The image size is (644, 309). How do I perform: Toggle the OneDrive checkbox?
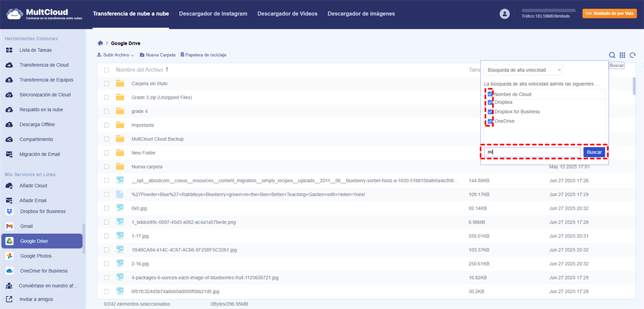tap(491, 121)
